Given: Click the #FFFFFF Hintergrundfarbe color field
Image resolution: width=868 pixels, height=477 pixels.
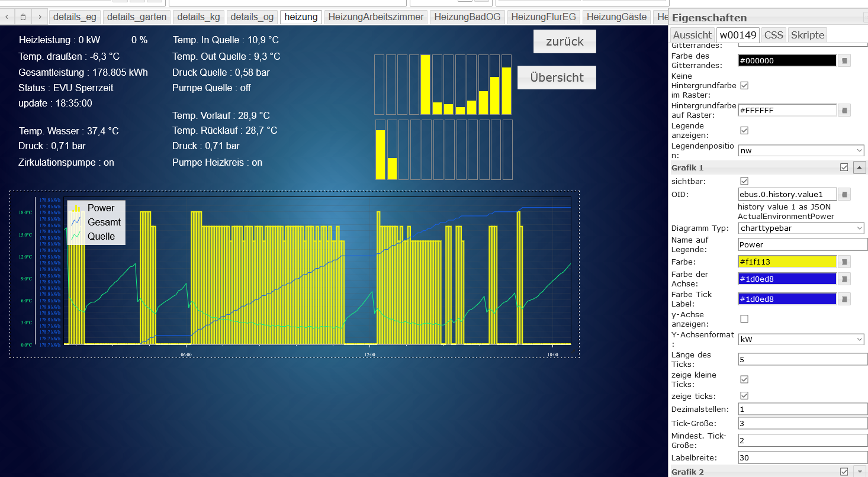Looking at the screenshot, I should tap(787, 110).
